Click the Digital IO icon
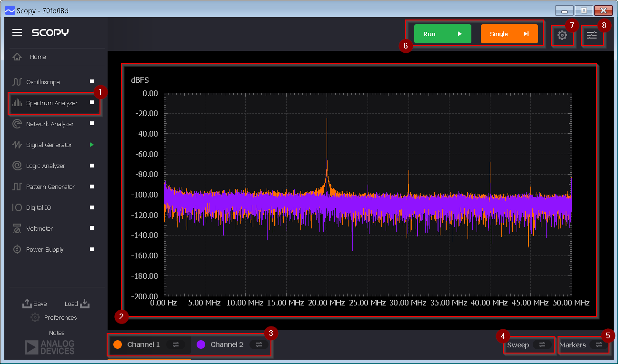Viewport: 618px width, 364px height. pos(17,207)
